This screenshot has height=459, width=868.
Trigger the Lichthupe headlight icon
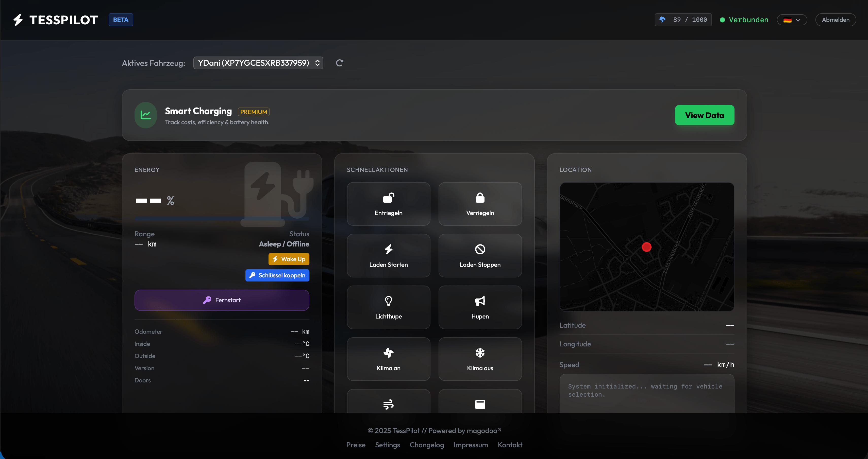388,301
